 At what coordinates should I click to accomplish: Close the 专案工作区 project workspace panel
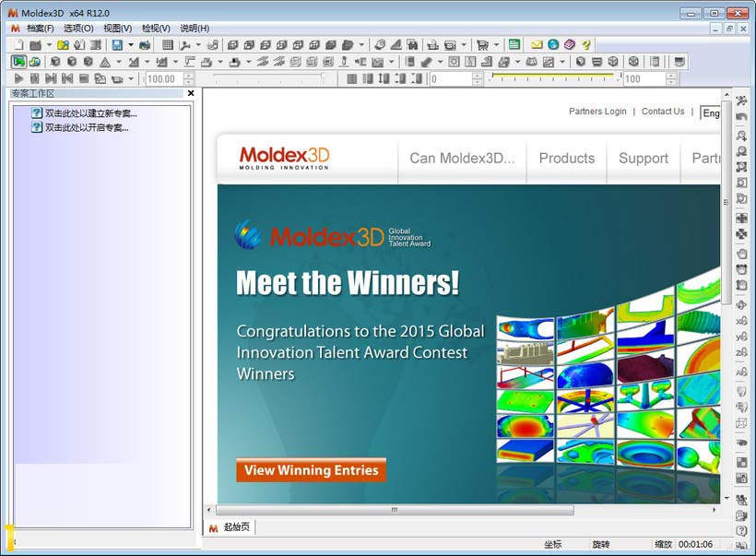(191, 93)
